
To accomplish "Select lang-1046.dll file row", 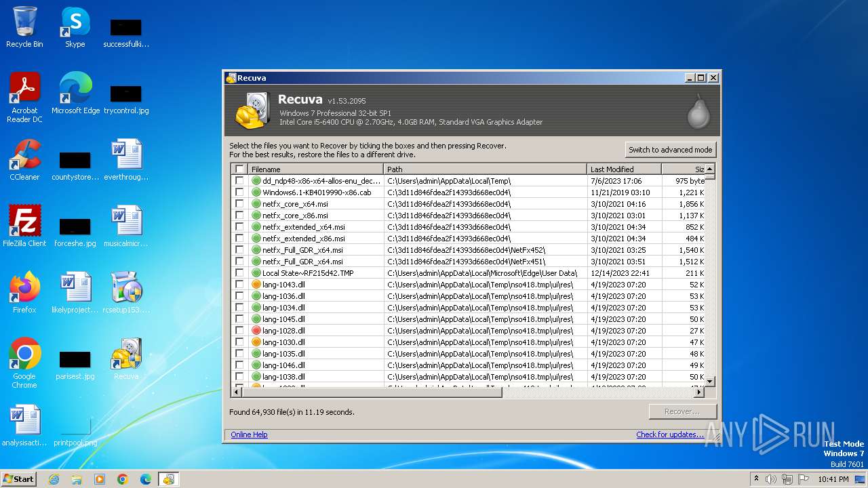I will tap(468, 365).
